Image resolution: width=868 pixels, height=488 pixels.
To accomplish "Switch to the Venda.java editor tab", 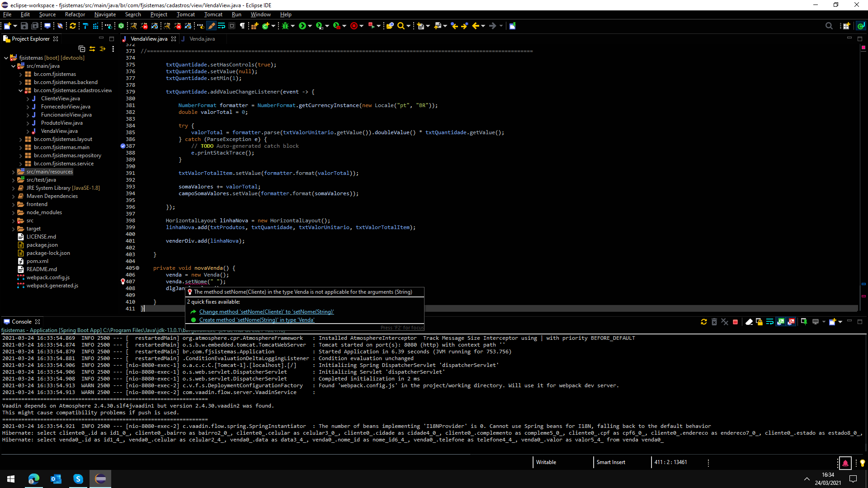I will coord(202,39).
